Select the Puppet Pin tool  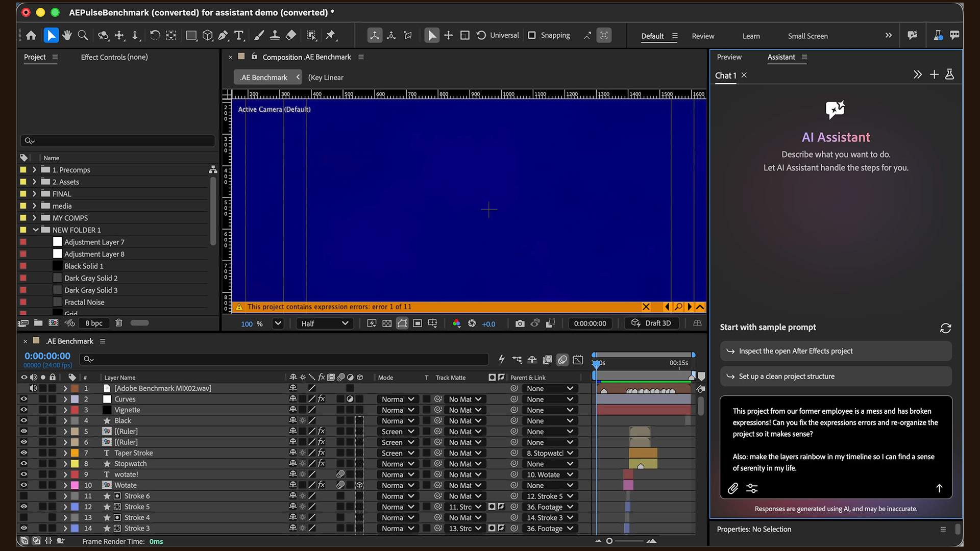331,35
